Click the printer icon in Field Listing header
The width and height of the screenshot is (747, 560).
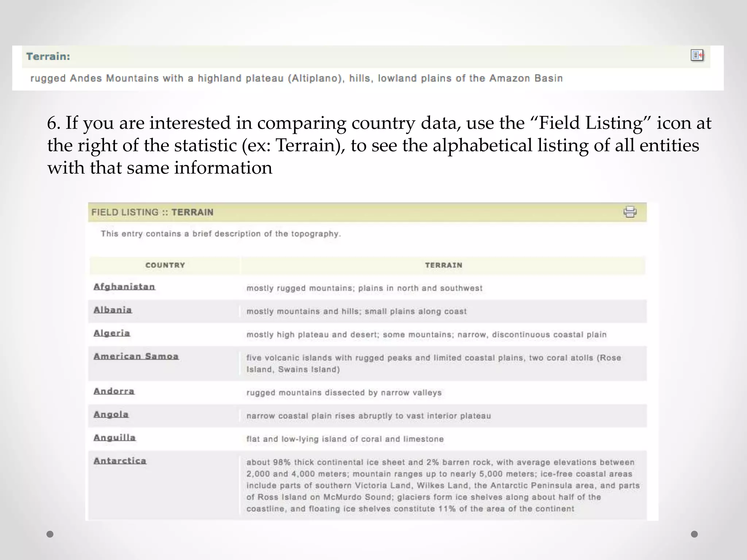pyautogui.click(x=630, y=212)
